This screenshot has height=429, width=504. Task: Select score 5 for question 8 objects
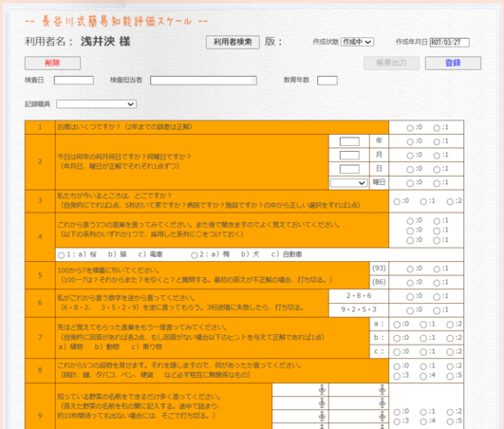point(450,376)
